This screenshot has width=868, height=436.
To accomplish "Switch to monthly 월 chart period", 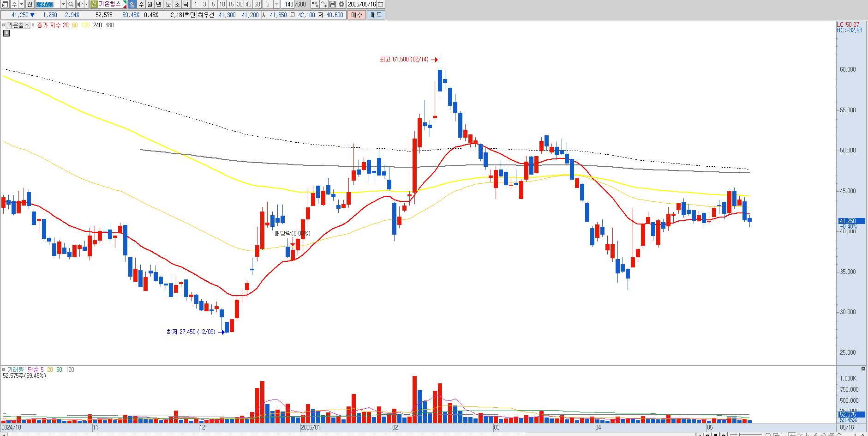I will click(150, 4).
